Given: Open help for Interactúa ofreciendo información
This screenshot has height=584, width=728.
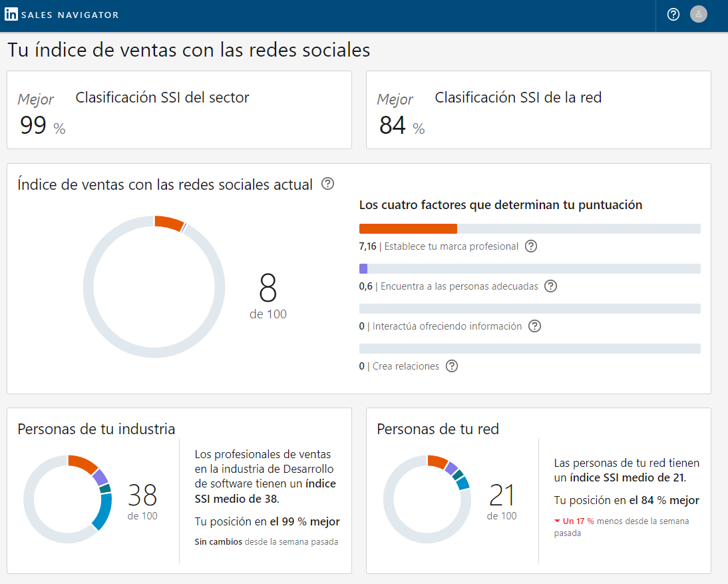Looking at the screenshot, I should [x=535, y=326].
